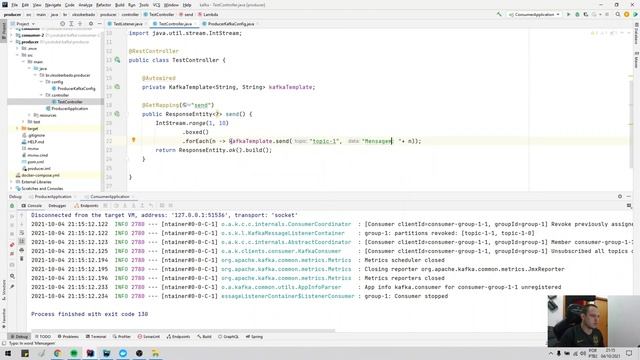Viewport: 640px width, 360px height.
Task: Open the Database side panel
Action: pyautogui.click(x=636, y=34)
